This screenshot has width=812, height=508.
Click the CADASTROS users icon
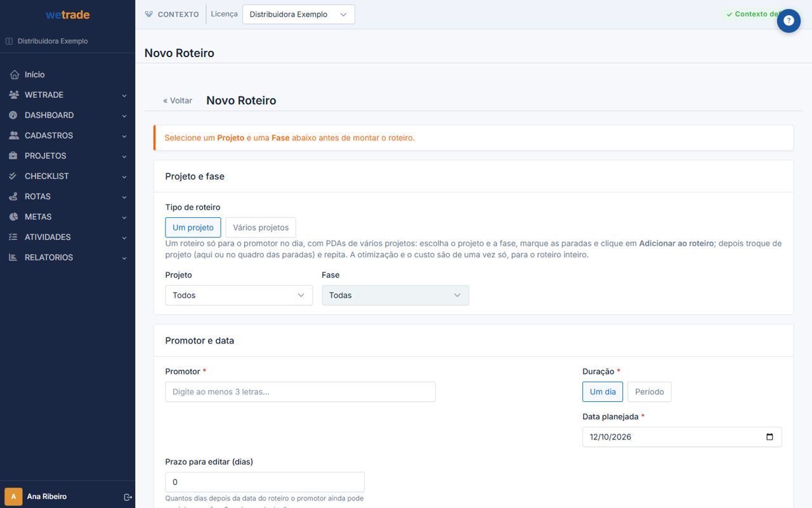click(x=14, y=136)
